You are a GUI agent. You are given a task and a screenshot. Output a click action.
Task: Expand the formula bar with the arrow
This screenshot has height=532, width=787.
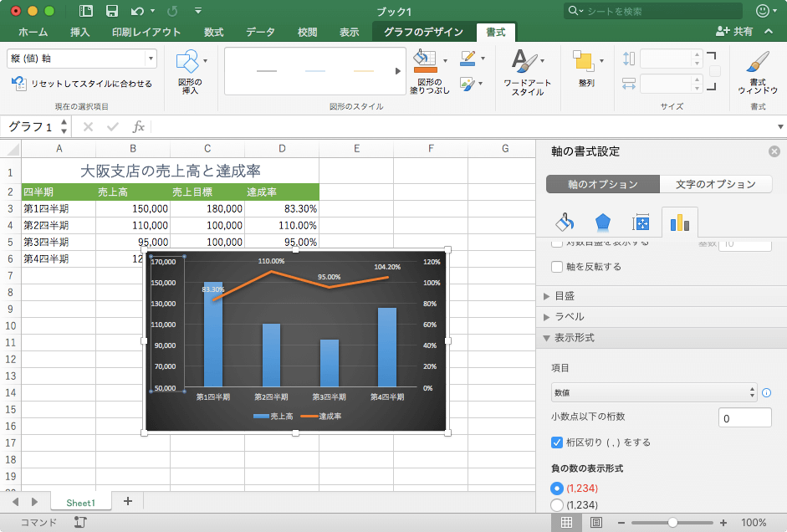point(780,127)
